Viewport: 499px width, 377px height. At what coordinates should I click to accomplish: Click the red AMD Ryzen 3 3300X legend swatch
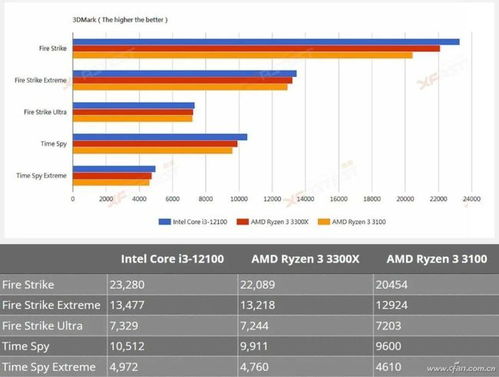[243, 222]
